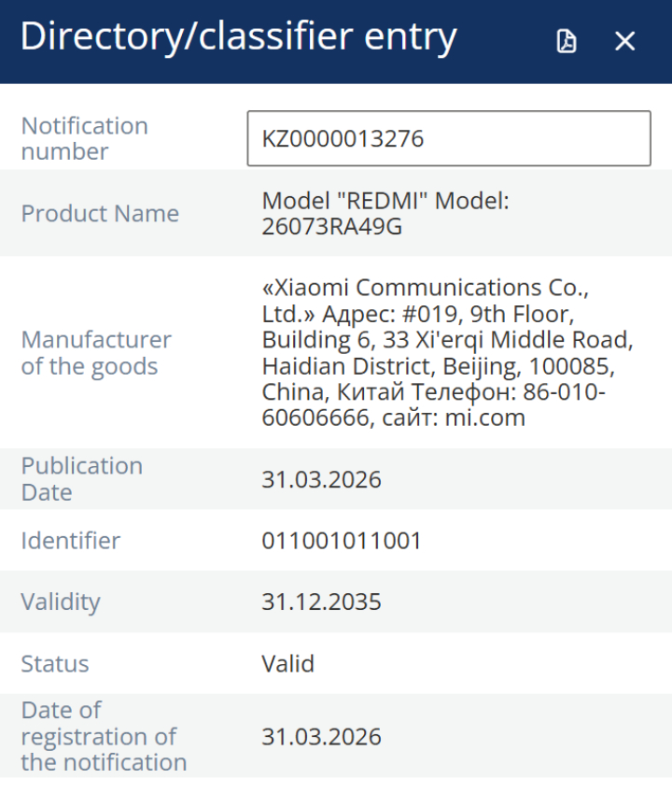Click the Status label
The height and width of the screenshot is (807, 672).
55,664
